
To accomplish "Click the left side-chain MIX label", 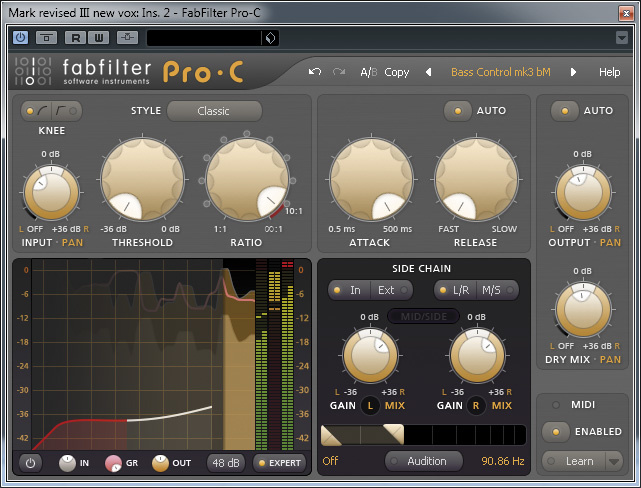I will pyautogui.click(x=395, y=406).
